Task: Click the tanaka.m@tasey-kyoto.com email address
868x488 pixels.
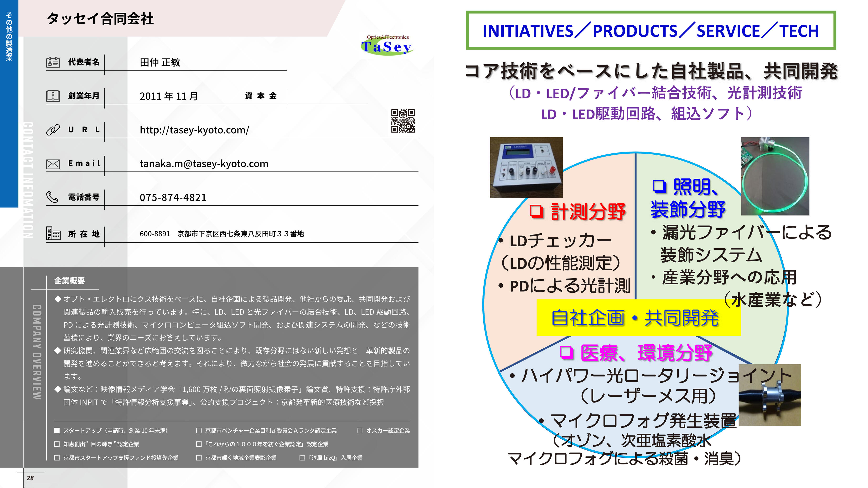Action: pos(204,164)
